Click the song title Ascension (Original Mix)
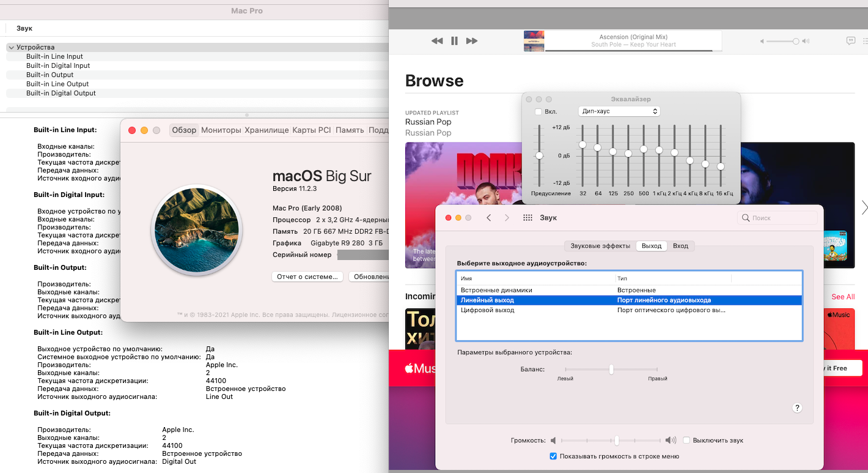 [633, 37]
